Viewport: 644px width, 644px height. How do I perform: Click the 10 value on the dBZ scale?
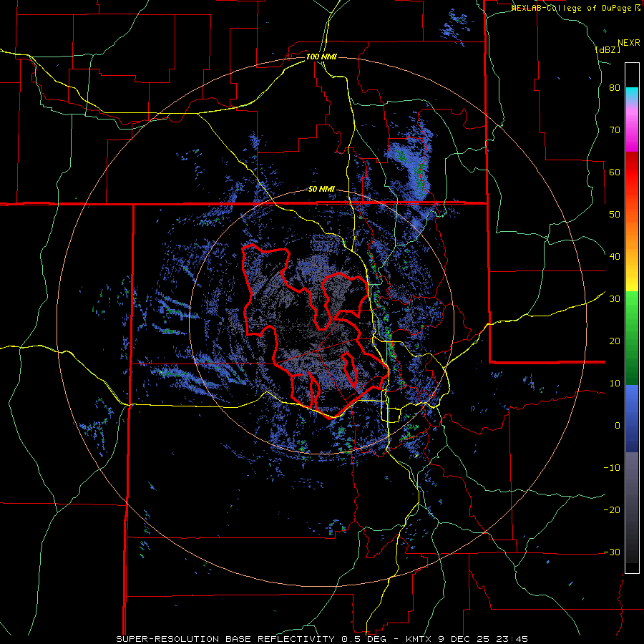(x=615, y=384)
